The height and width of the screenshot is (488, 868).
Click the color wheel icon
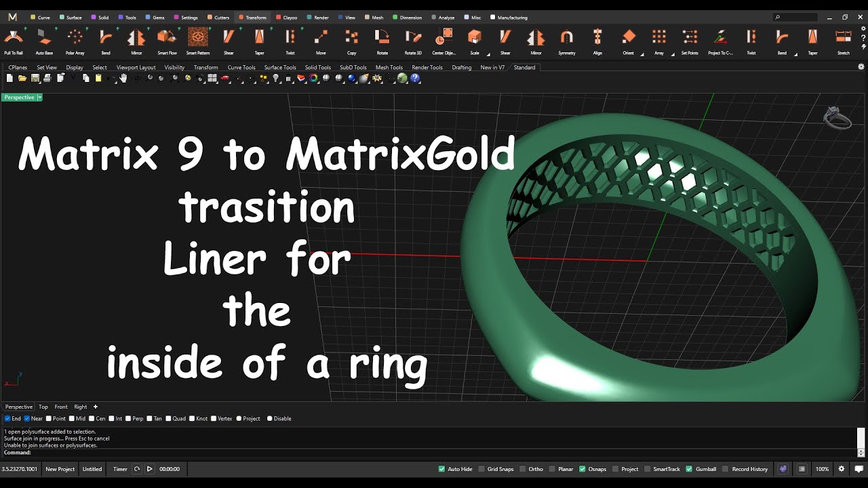[314, 79]
